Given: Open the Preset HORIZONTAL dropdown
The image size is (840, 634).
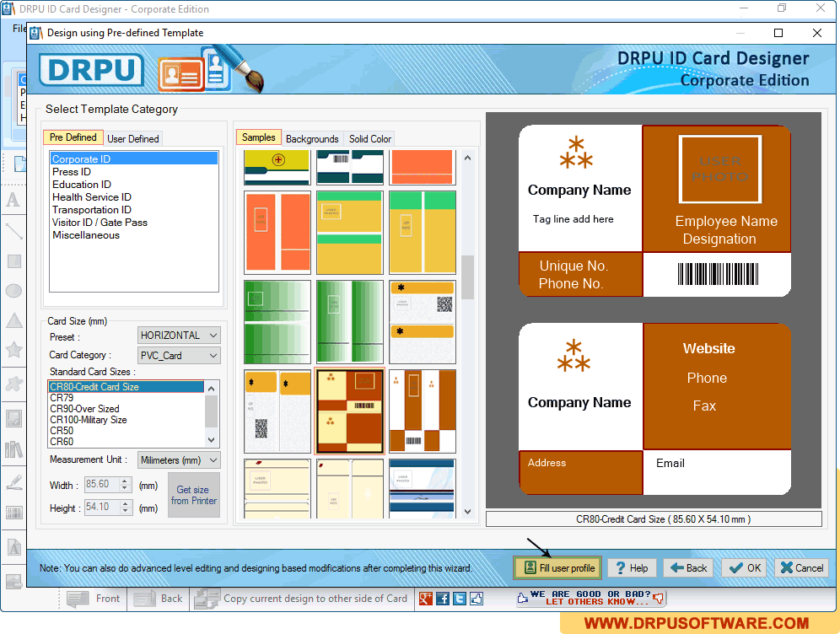Looking at the screenshot, I should pyautogui.click(x=179, y=336).
